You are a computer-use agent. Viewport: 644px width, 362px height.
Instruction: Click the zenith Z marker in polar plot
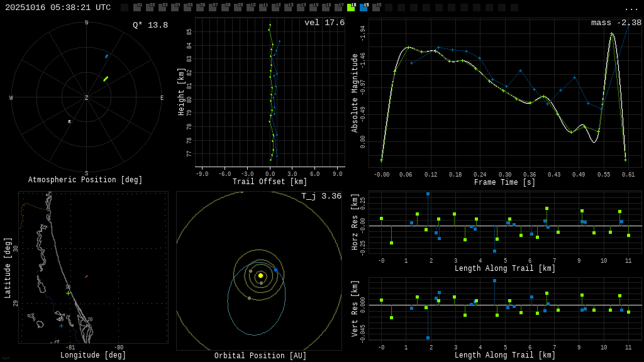(87, 98)
